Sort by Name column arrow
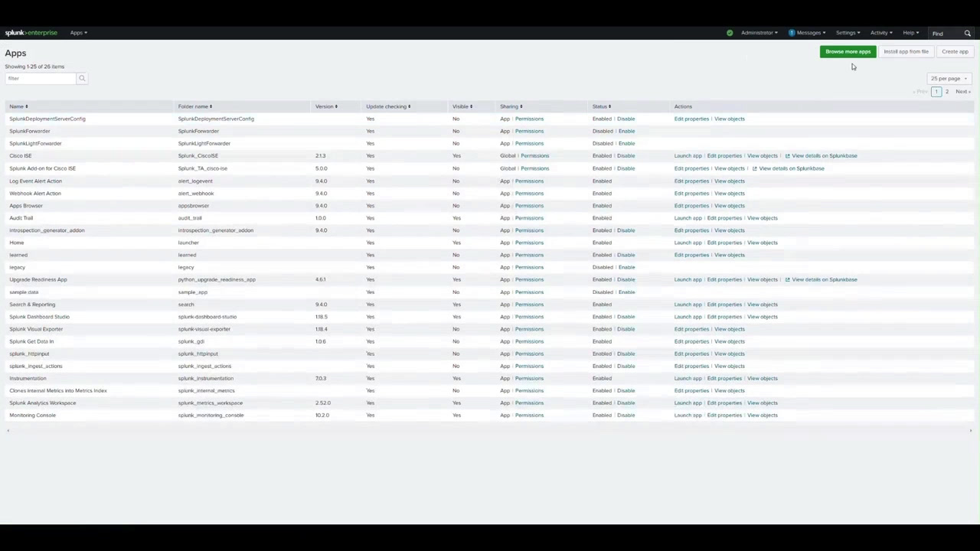The image size is (980, 551). (26, 106)
